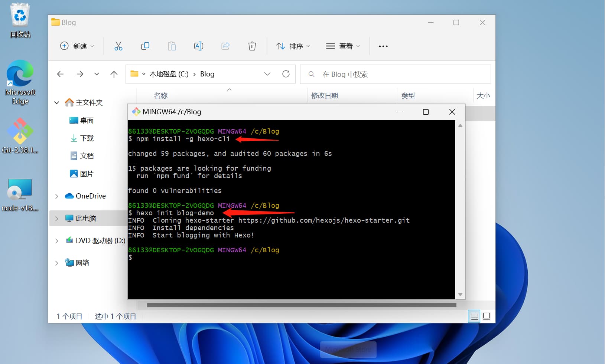Viewport: 605px width, 364px height.
Task: Expand the OneDrive tree node
Action: [x=57, y=196]
